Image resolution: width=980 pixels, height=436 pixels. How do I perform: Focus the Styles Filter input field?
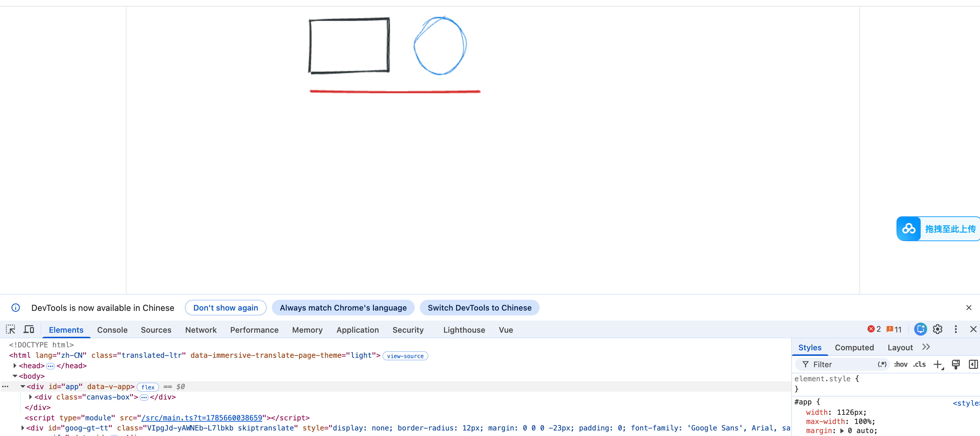point(843,365)
